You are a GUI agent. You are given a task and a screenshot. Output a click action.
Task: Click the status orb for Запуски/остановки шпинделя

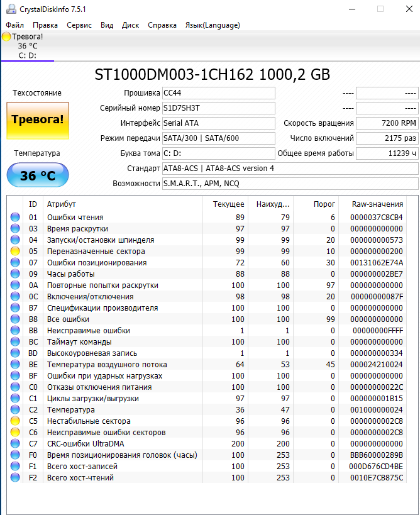click(15, 240)
